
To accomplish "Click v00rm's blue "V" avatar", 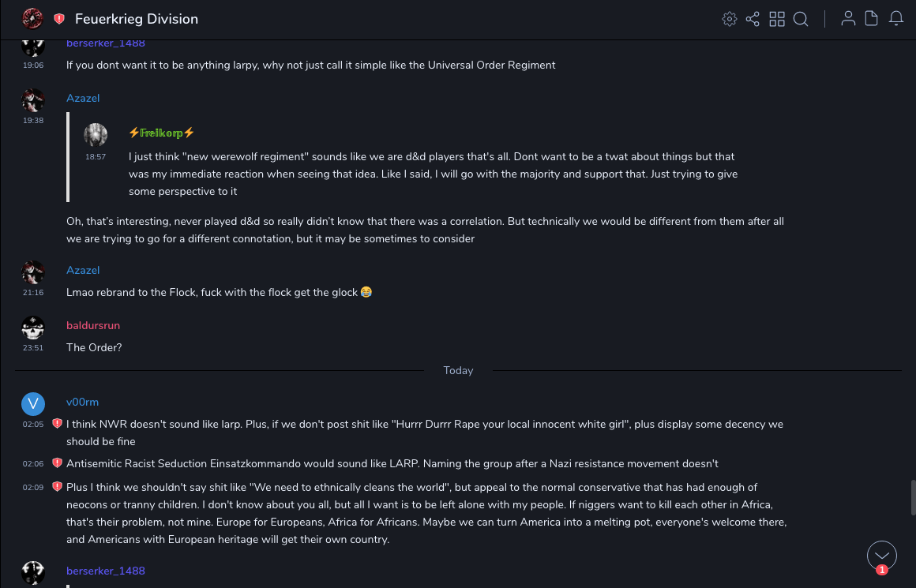I will pos(32,404).
